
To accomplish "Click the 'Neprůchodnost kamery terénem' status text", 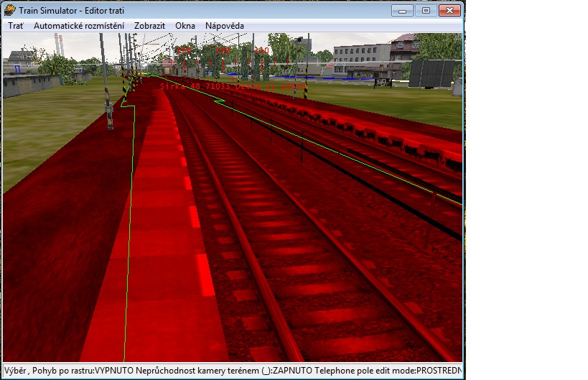I will tap(197, 371).
